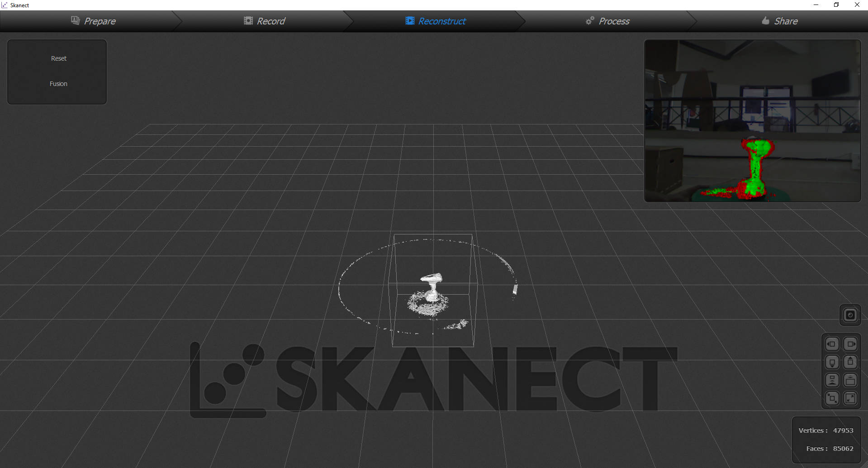The height and width of the screenshot is (468, 868).
Task: Click the up-arrow view button
Action: coord(850,362)
